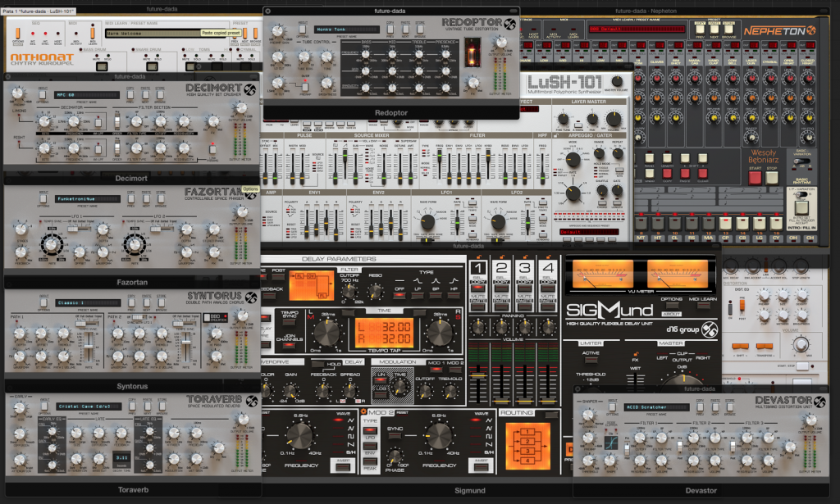Click Sigmund time display showing 32.00
Image resolution: width=840 pixels, height=504 pixels.
pos(384,333)
